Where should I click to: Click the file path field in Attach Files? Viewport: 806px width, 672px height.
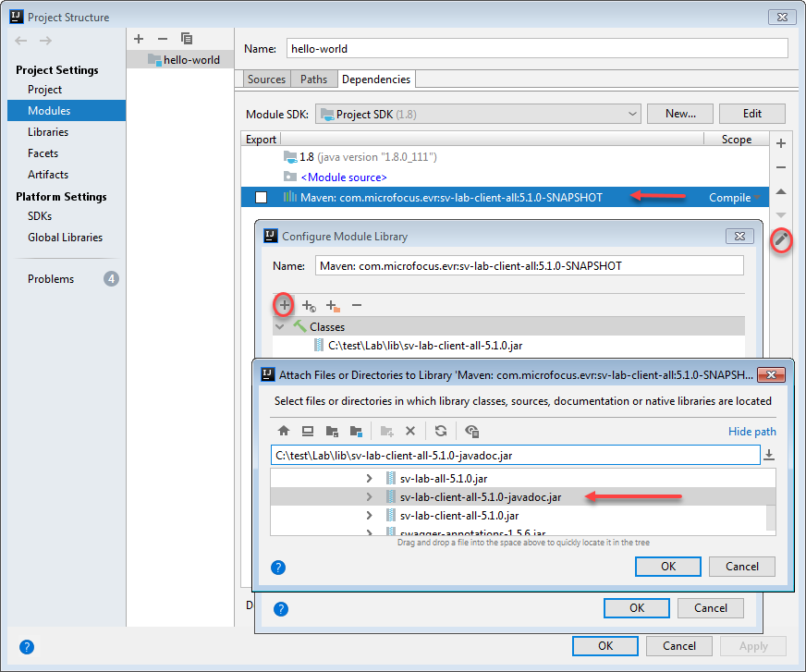[516, 455]
